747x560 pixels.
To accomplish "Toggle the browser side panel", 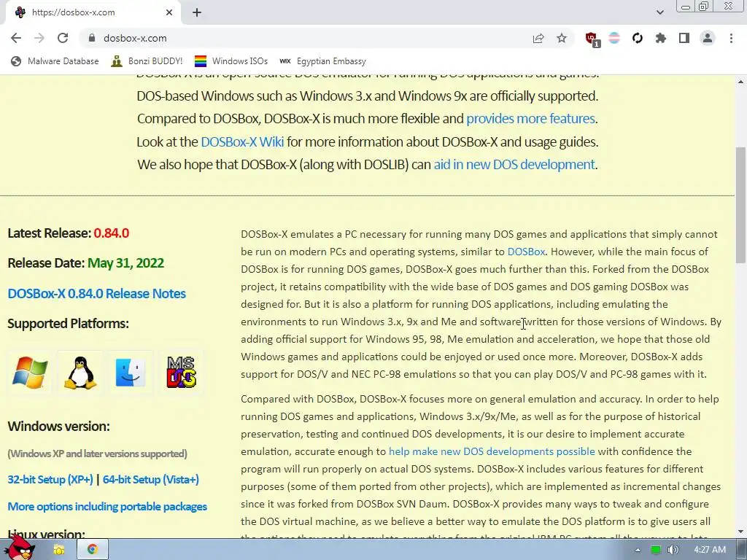I will pos(684,38).
